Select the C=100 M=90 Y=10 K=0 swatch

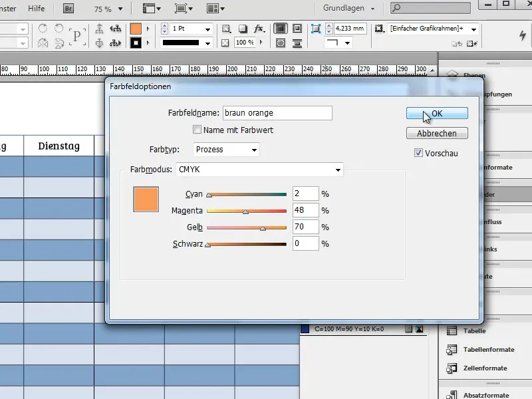[x=362, y=329]
